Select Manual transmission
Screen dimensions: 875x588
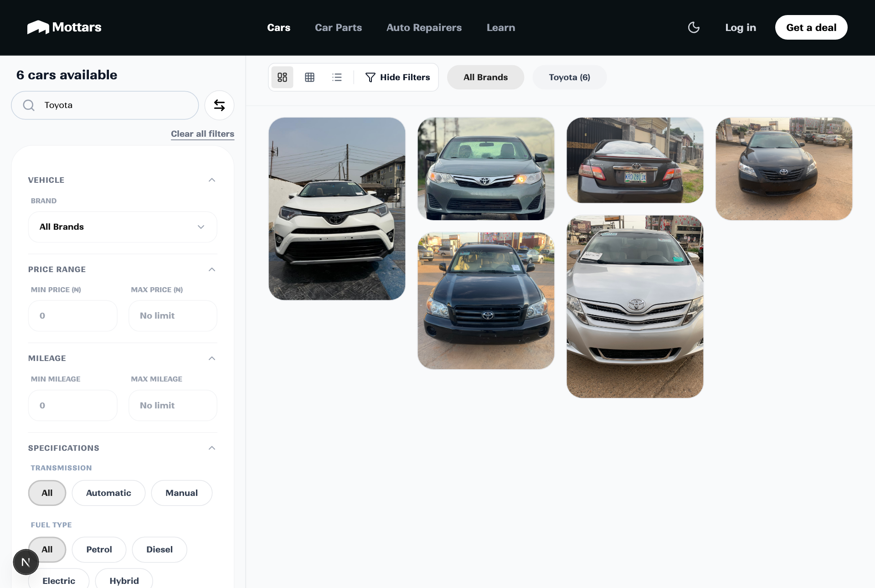click(181, 493)
